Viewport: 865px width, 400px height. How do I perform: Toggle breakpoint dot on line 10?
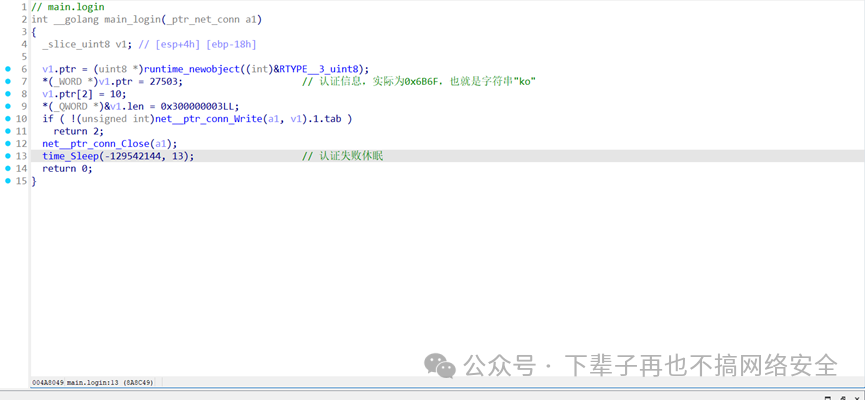[x=8, y=119]
